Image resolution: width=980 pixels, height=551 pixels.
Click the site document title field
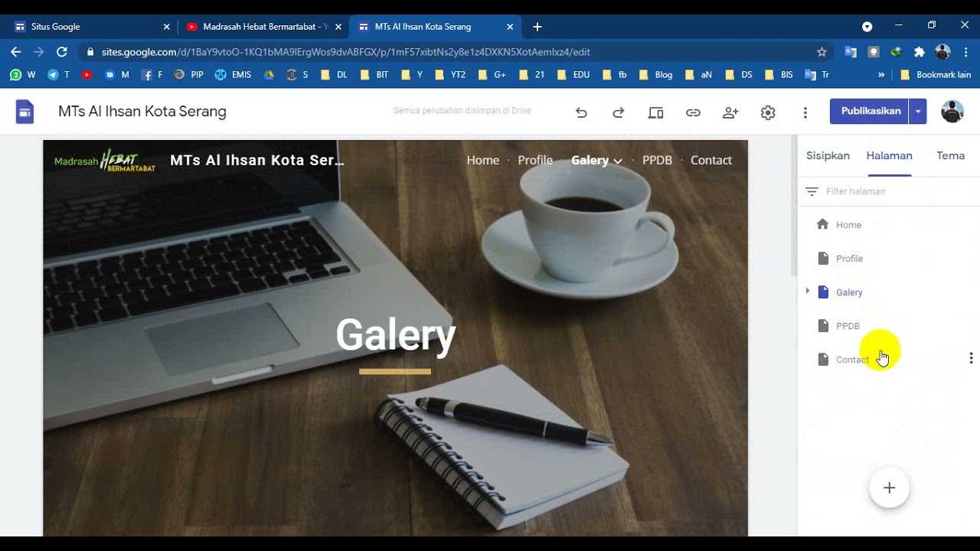142,112
